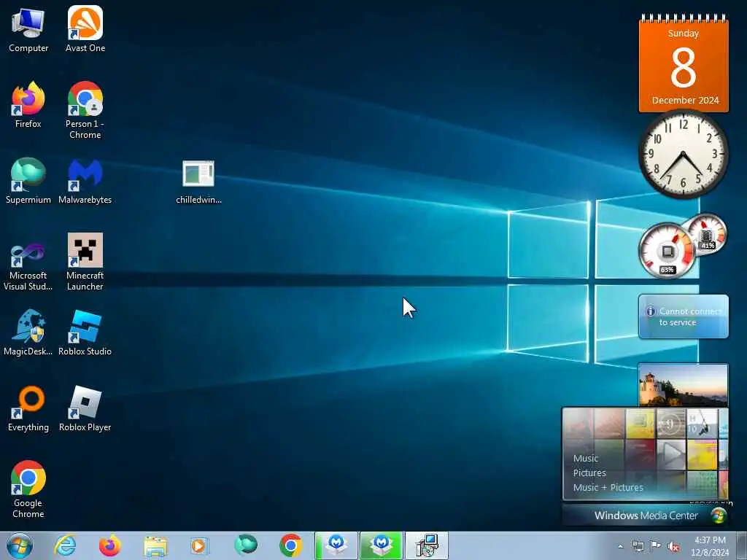The width and height of the screenshot is (747, 560).
Task: Open Windows Media Player in the taskbar
Action: (x=199, y=545)
